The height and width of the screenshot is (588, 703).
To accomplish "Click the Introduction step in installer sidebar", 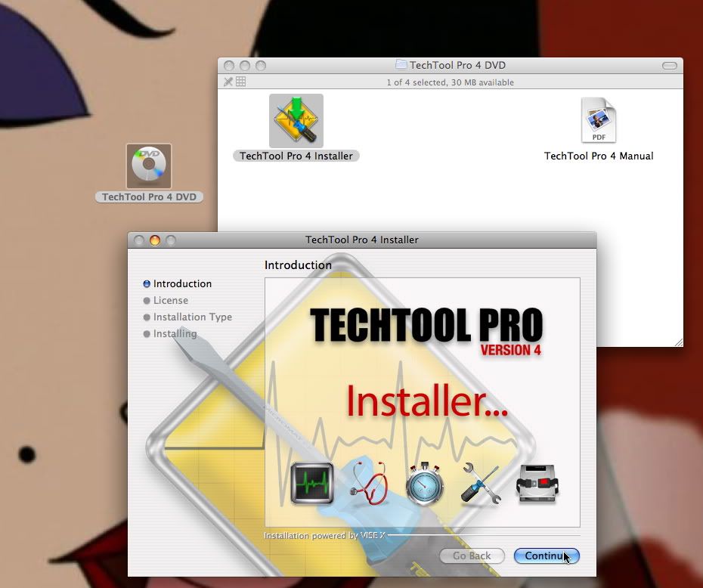I will point(178,283).
